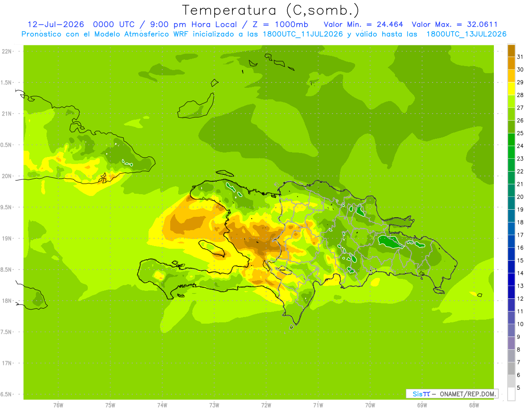Click the color swatch between legend values 30 and 31
The image size is (532, 411).
[511, 63]
